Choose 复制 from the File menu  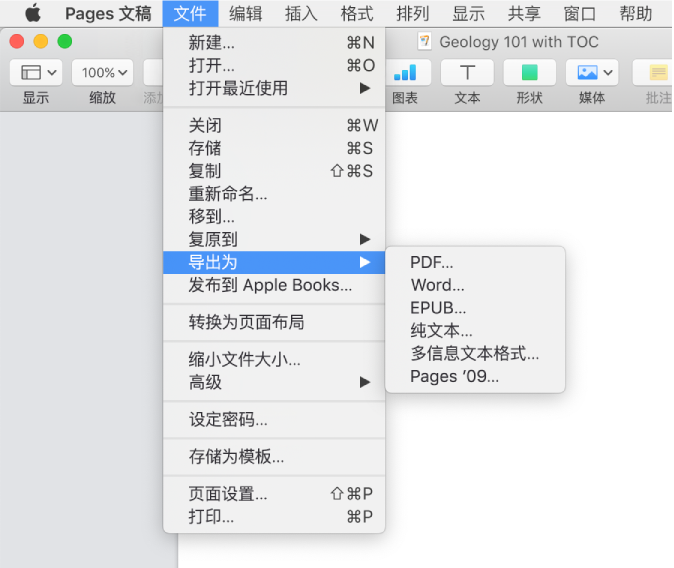274,171
